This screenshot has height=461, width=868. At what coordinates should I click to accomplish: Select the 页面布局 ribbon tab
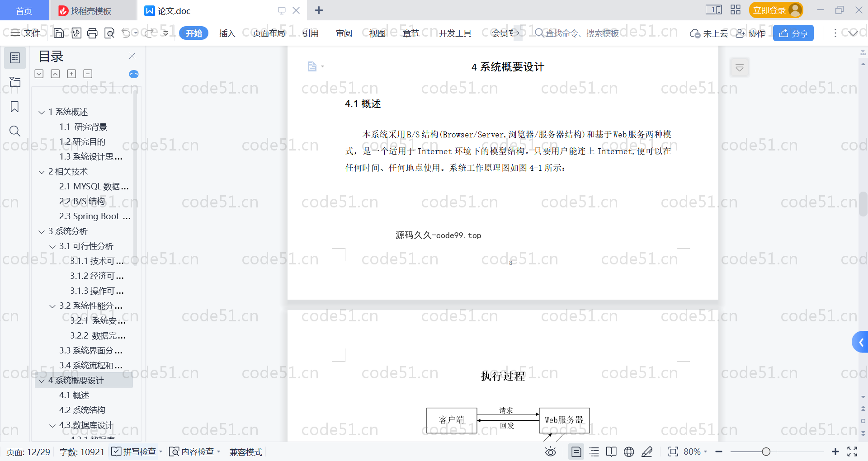(x=269, y=33)
